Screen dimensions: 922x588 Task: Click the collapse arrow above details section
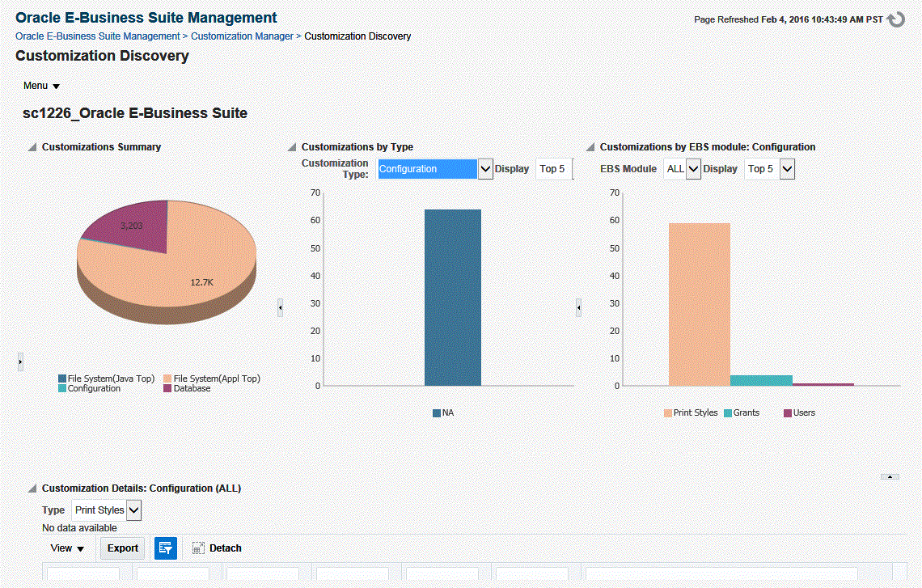tap(890, 476)
